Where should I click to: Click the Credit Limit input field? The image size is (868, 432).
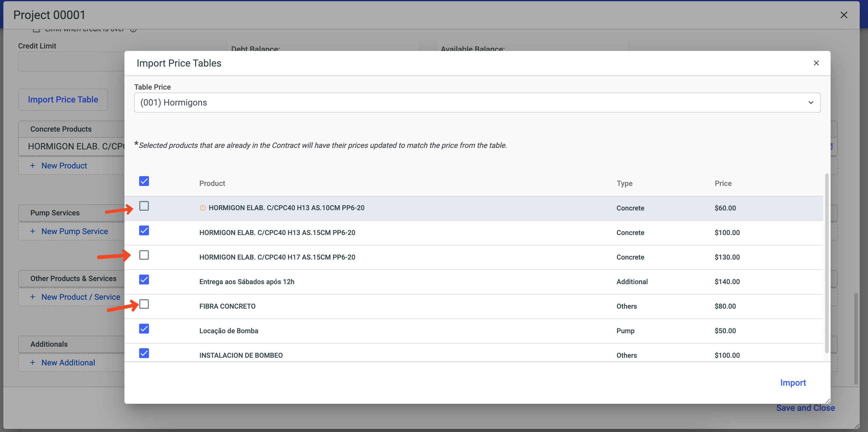(71, 61)
